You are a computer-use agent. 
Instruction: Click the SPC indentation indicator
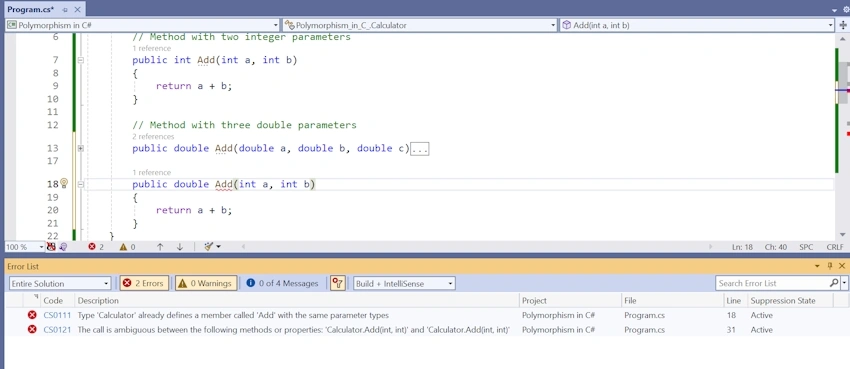coord(806,247)
